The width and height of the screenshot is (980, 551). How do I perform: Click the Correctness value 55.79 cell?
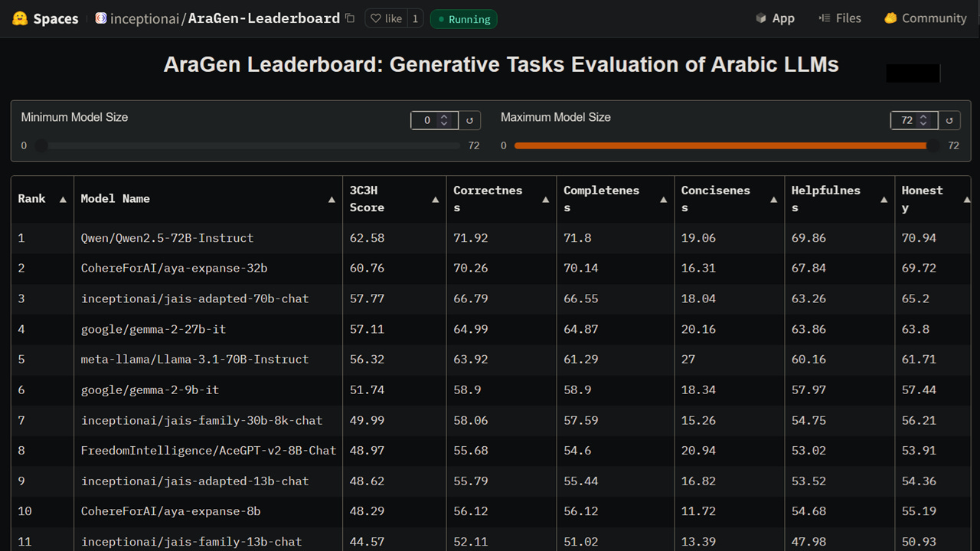[501, 481]
